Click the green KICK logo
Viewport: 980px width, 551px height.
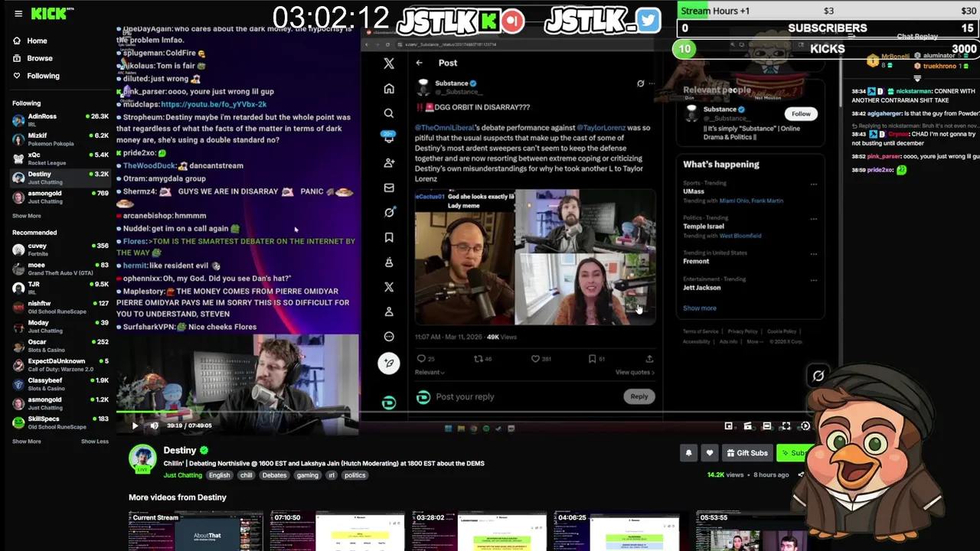[x=47, y=13]
